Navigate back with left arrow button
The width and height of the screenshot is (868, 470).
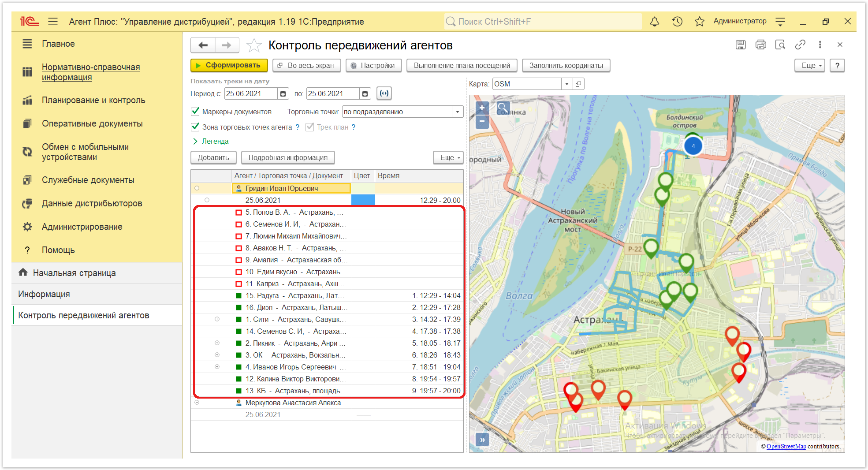(203, 45)
